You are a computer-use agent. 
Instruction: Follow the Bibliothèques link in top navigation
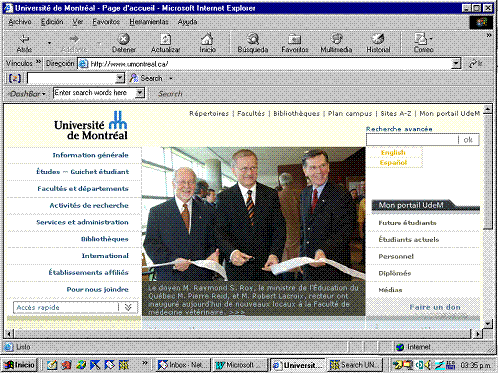pos(296,113)
